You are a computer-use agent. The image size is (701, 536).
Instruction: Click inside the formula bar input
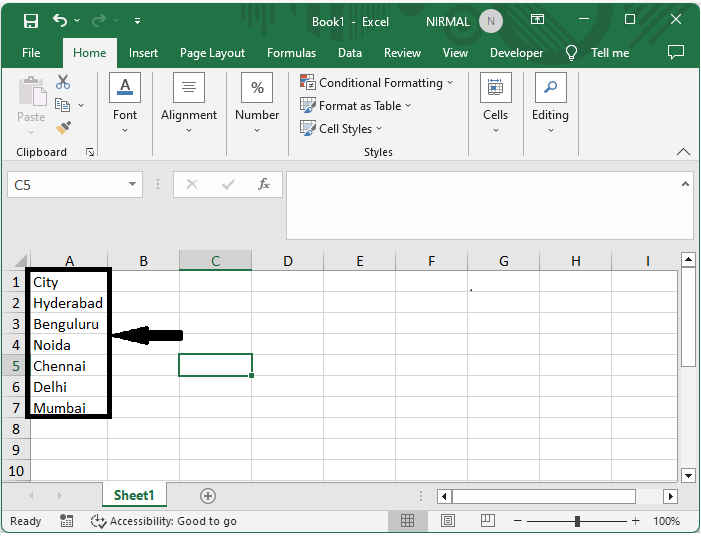click(483, 205)
